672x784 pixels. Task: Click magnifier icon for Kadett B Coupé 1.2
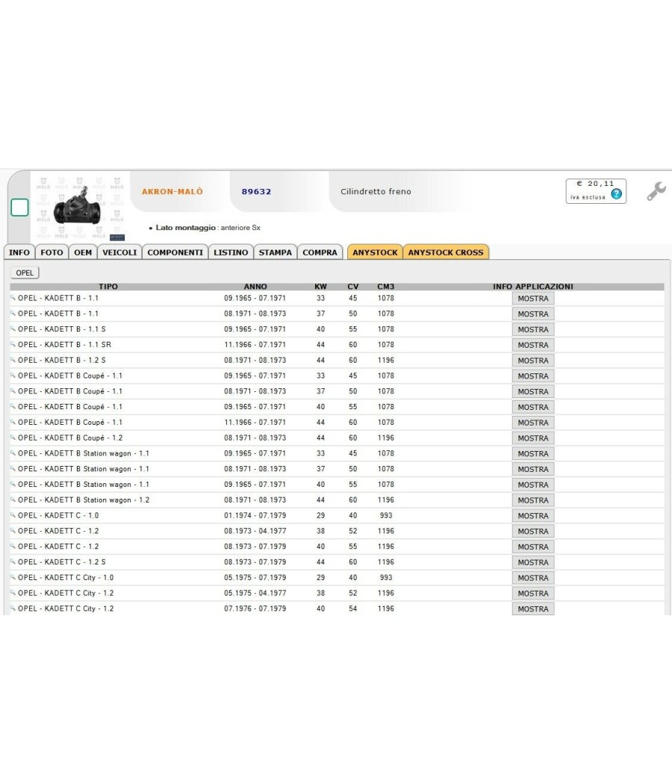click(x=13, y=438)
